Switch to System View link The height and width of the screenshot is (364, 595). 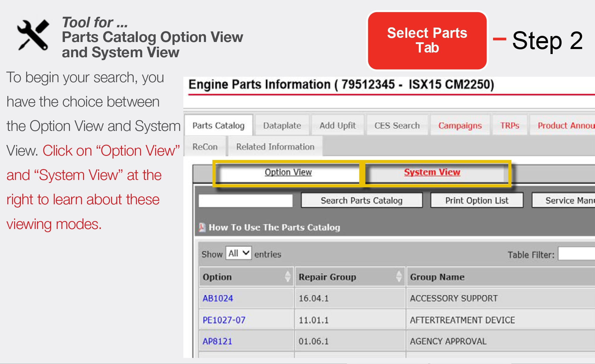click(432, 172)
